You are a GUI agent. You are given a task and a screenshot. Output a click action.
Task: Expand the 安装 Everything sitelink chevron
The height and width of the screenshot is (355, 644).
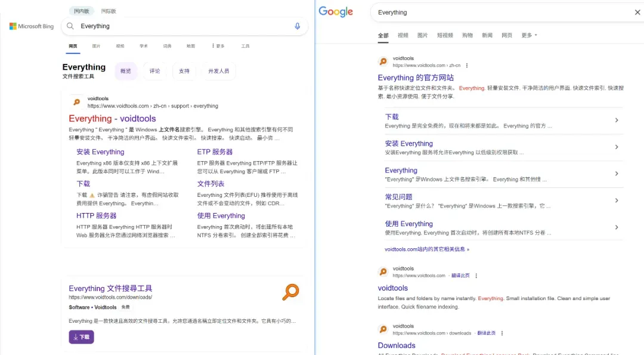[x=617, y=147]
